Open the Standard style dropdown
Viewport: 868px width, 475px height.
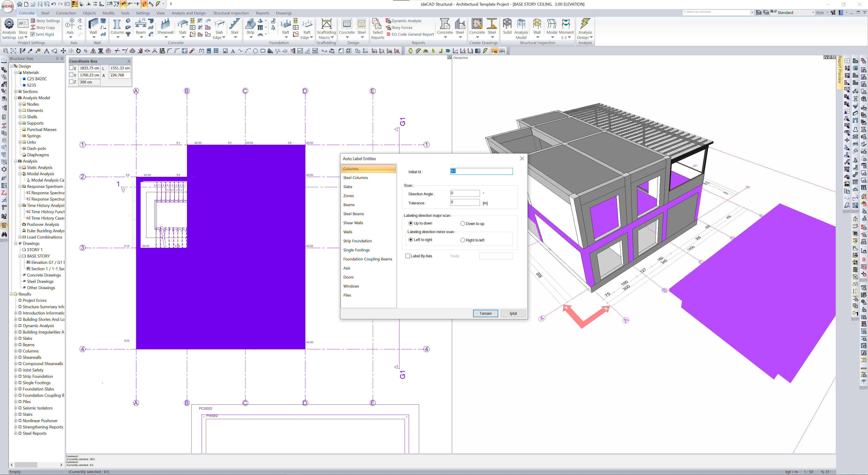813,13
